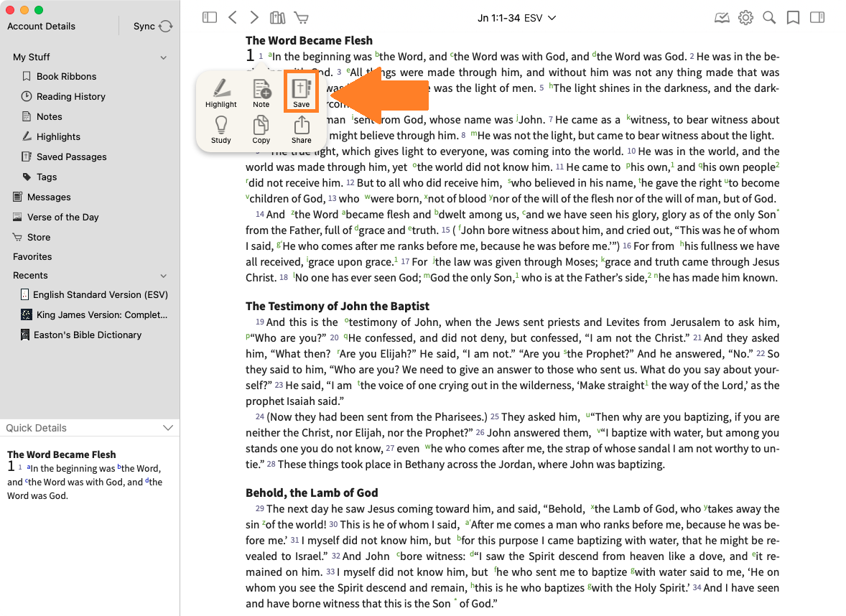This screenshot has height=616, width=846.
Task: Open Saved Passages in sidebar
Action: coord(71,157)
